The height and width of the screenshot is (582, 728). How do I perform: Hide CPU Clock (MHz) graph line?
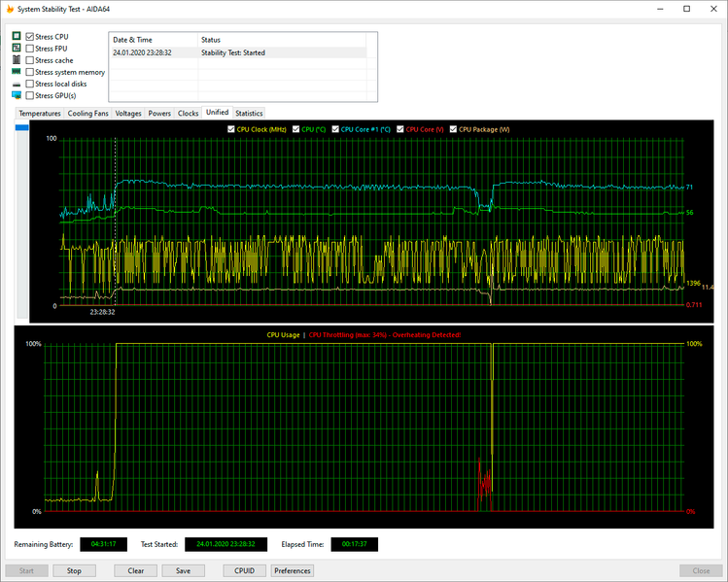pyautogui.click(x=231, y=129)
